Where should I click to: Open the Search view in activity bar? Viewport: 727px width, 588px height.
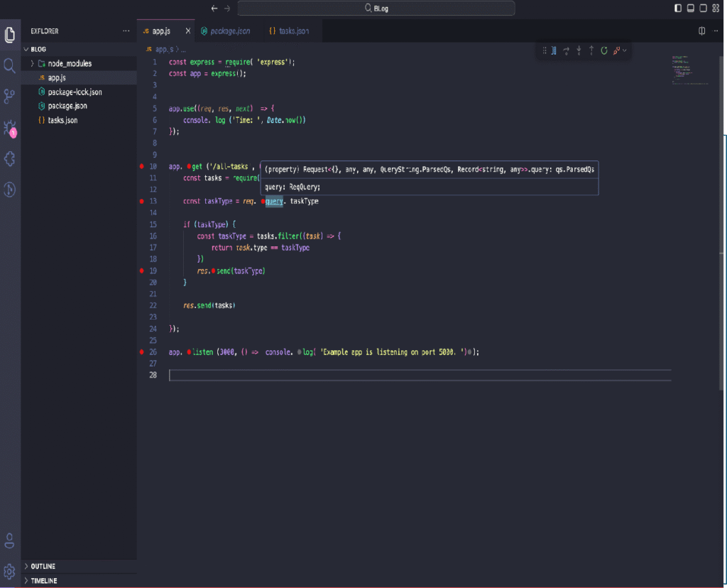pyautogui.click(x=10, y=66)
